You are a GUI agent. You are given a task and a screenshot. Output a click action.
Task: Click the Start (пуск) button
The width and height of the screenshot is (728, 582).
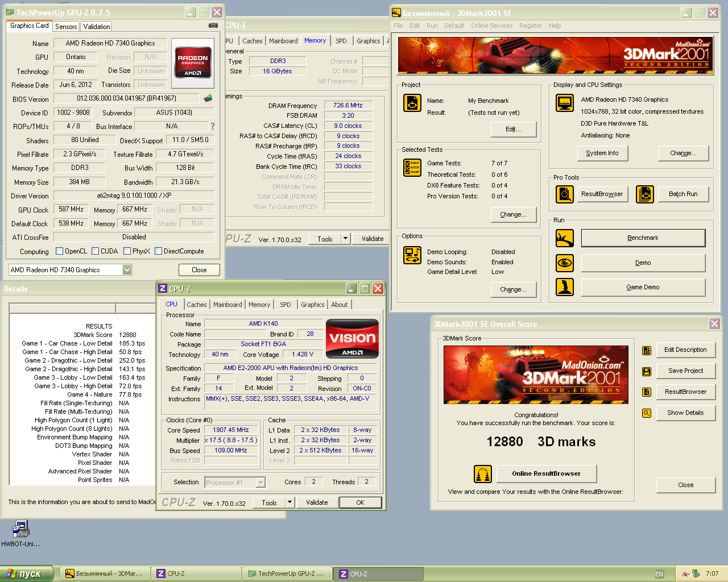click(x=27, y=574)
